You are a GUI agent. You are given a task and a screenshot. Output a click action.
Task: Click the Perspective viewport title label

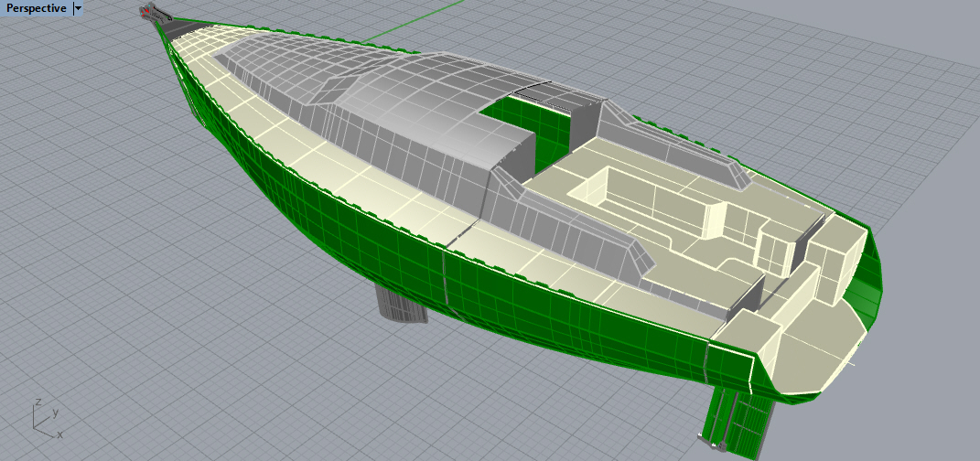point(35,8)
